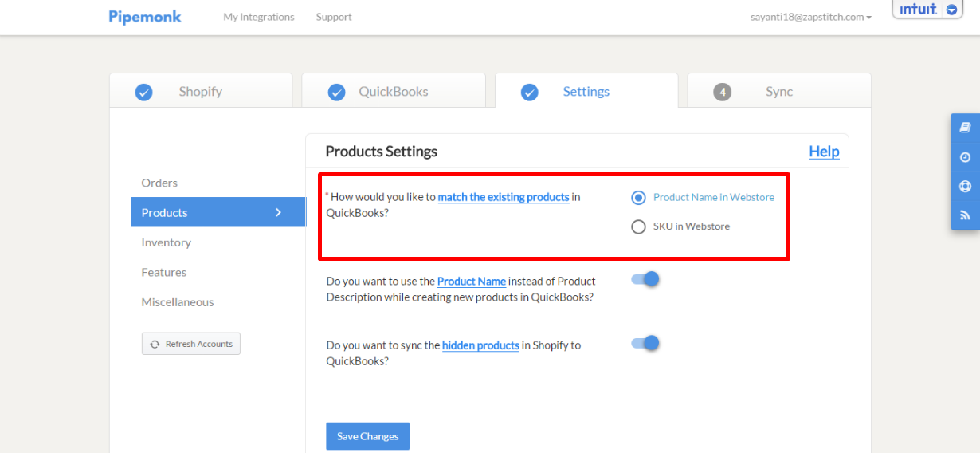The height and width of the screenshot is (453, 980).
Task: Click the RSS feed icon in the side widget
Action: [x=965, y=215]
